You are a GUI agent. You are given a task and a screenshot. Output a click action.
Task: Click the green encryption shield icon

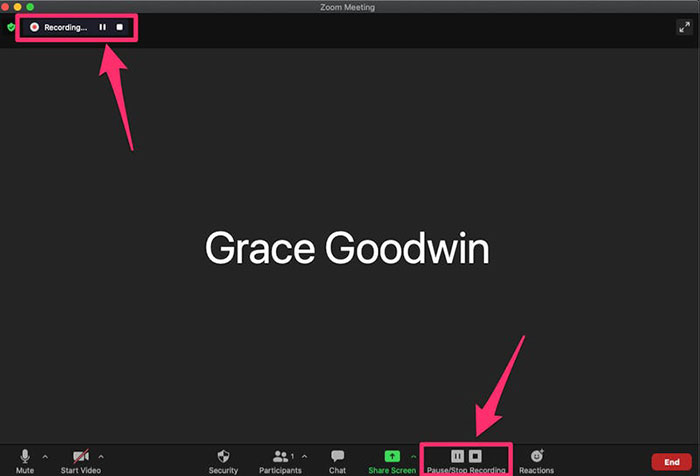[x=11, y=27]
